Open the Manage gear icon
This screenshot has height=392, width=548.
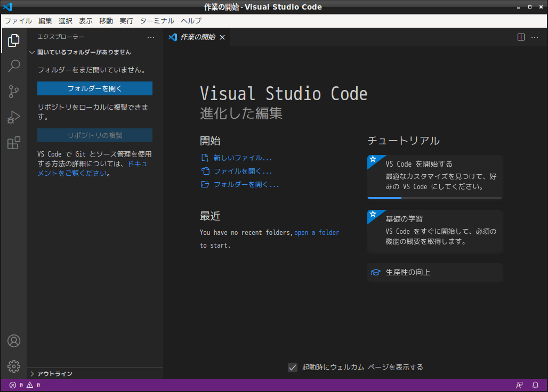(14, 366)
